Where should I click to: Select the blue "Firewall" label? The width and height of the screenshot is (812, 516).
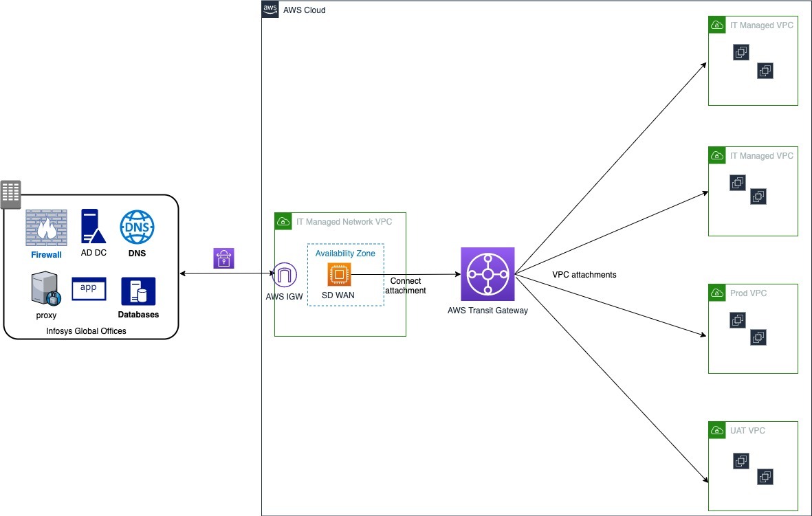(x=46, y=255)
